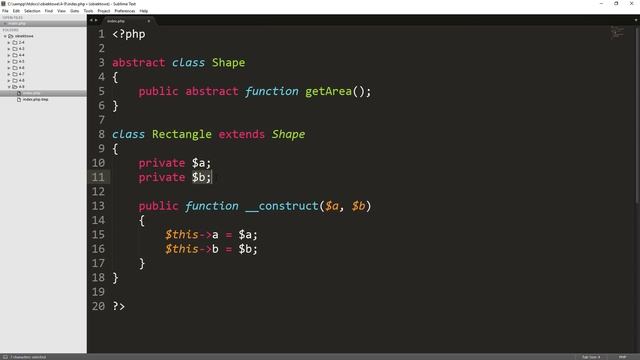The width and height of the screenshot is (640, 360).
Task: Click '<?php' opening tag on line 1
Action: [129, 34]
